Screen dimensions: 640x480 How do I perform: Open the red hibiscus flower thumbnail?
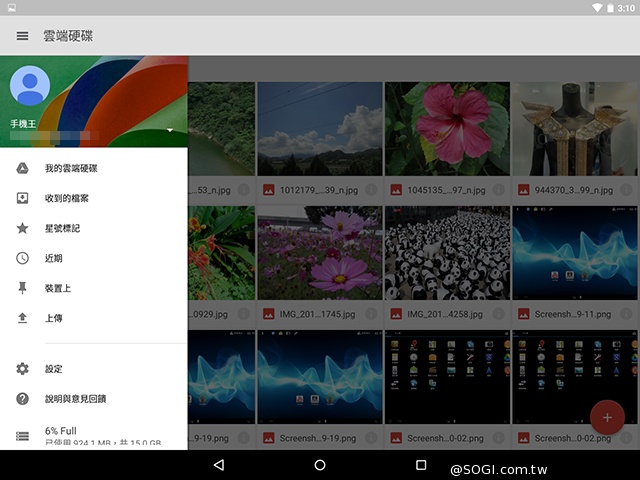447,129
